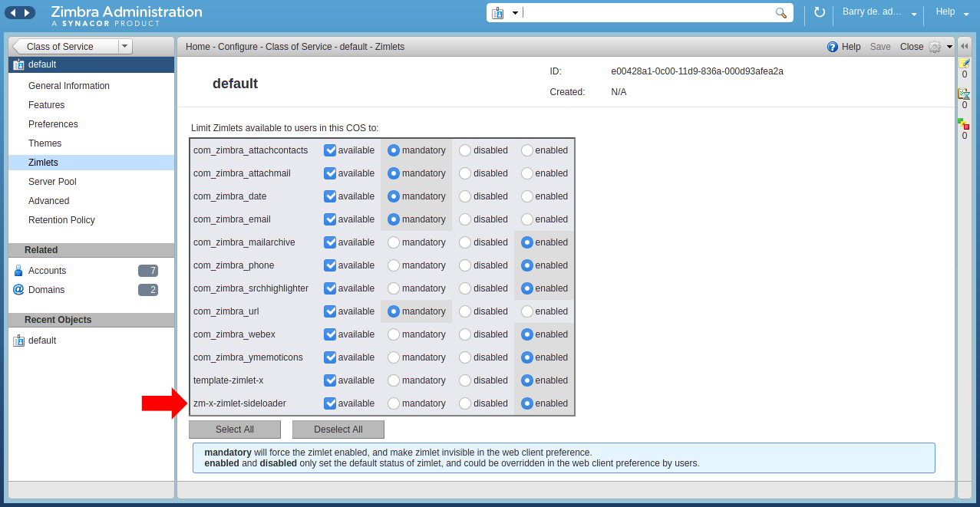Image resolution: width=980 pixels, height=507 pixels.
Task: Click the settings gear icon
Action: click(935, 47)
